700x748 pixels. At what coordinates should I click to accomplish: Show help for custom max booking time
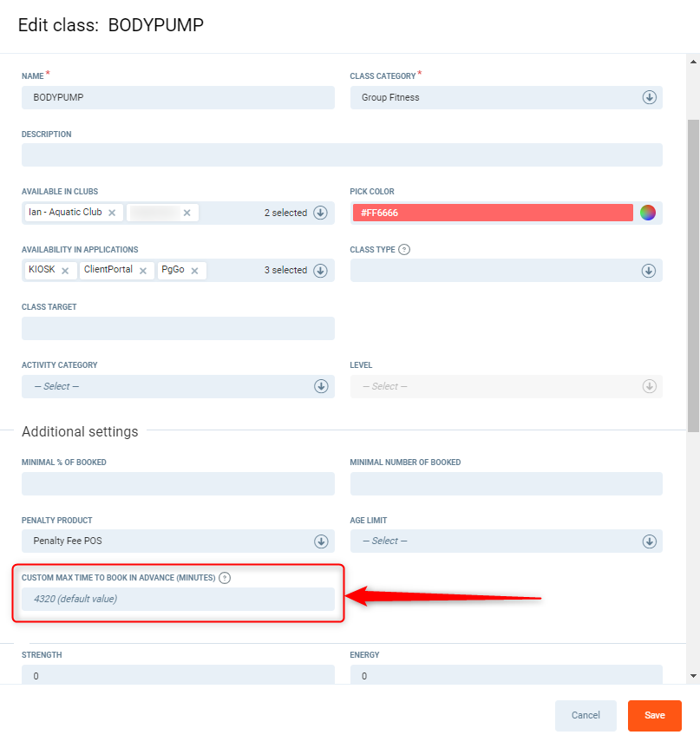tap(225, 578)
